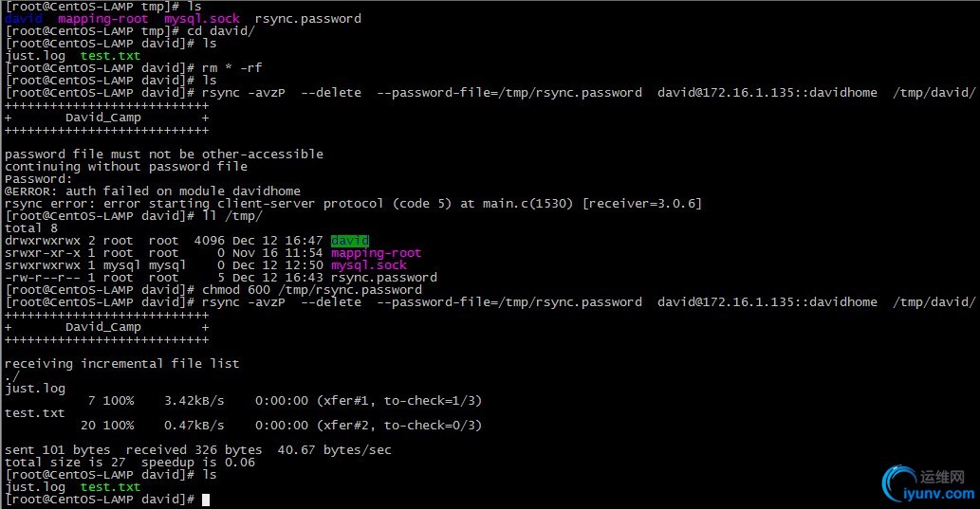This screenshot has width=980, height=509.
Task: Click the block cursor at the last prompt
Action: [206, 500]
